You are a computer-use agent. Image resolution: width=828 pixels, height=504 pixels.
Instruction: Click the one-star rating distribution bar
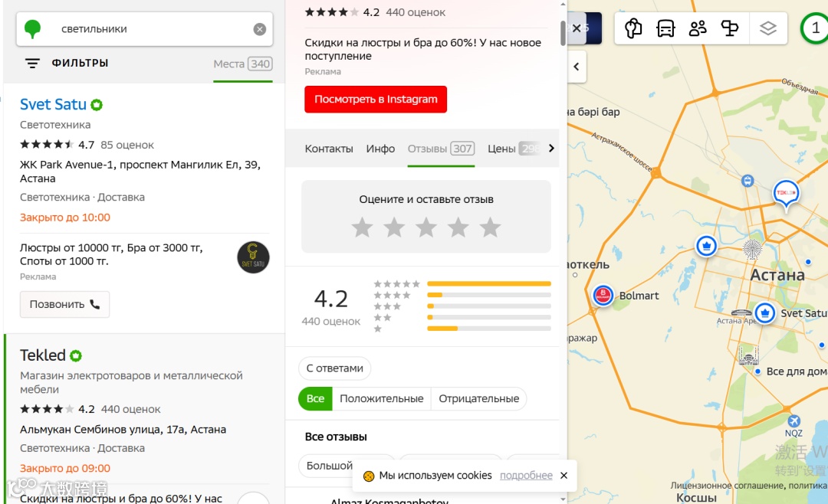pyautogui.click(x=489, y=329)
